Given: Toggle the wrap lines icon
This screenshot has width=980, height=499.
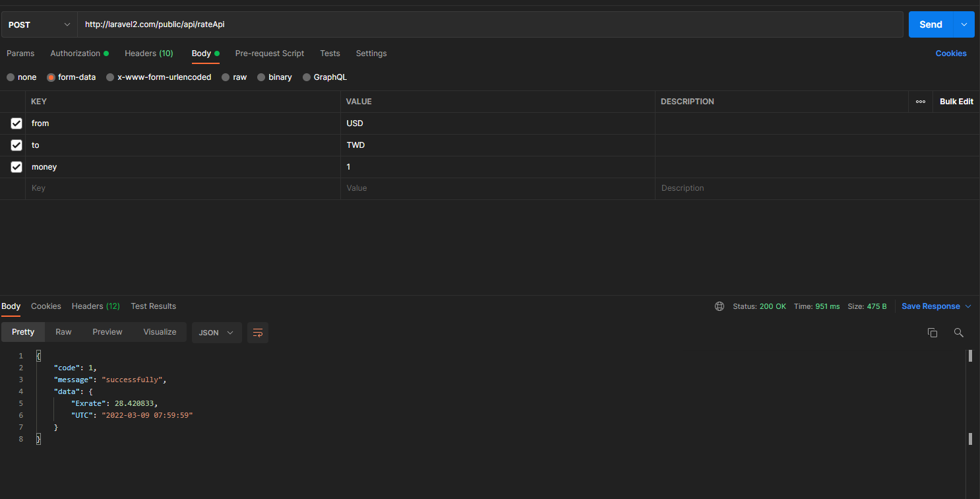Looking at the screenshot, I should tap(258, 333).
